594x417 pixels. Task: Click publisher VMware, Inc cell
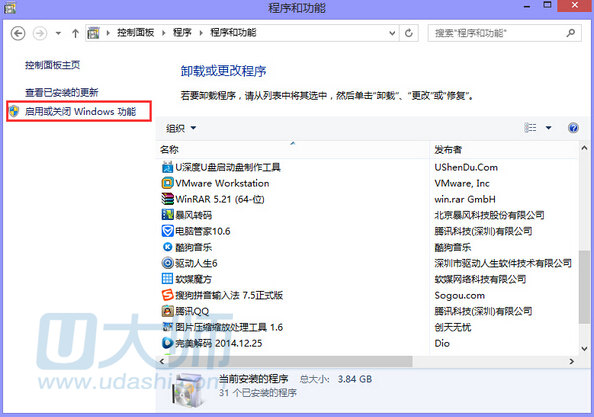pos(462,183)
